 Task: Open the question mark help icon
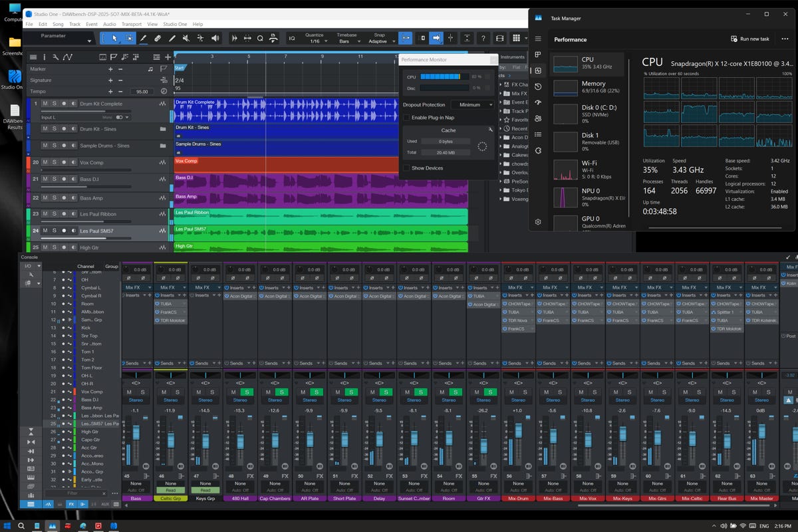(x=483, y=39)
